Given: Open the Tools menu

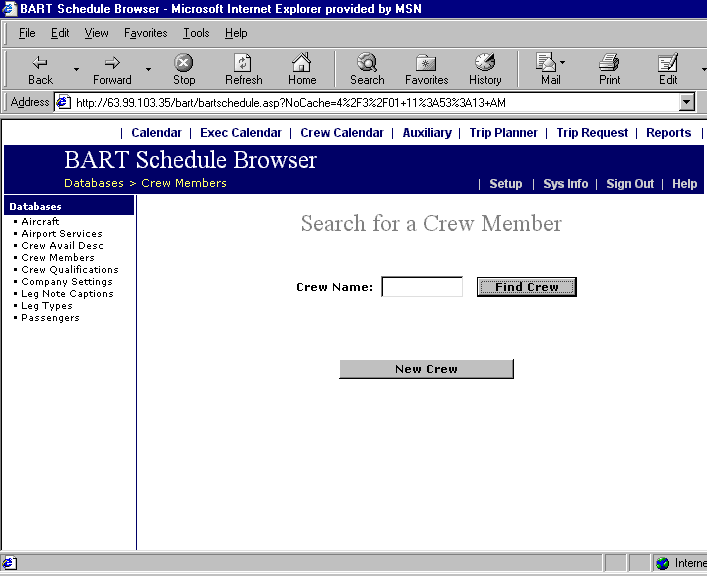Looking at the screenshot, I should click(196, 33).
